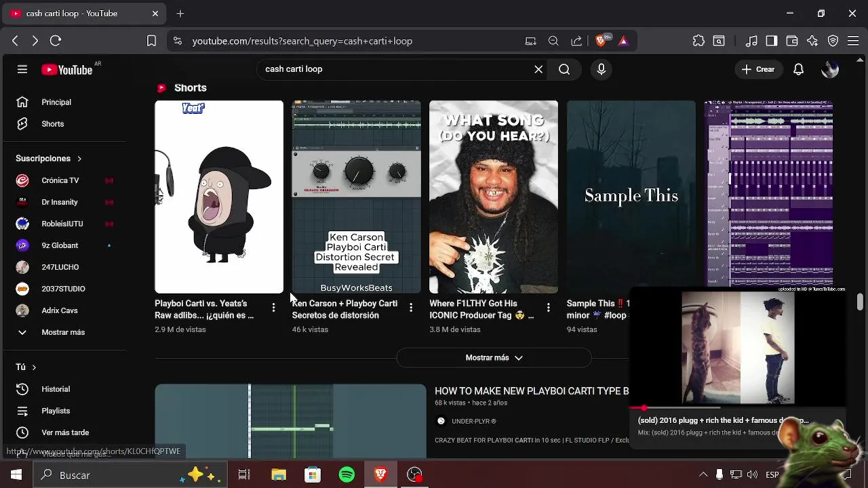Click the magnifier search button

(564, 69)
